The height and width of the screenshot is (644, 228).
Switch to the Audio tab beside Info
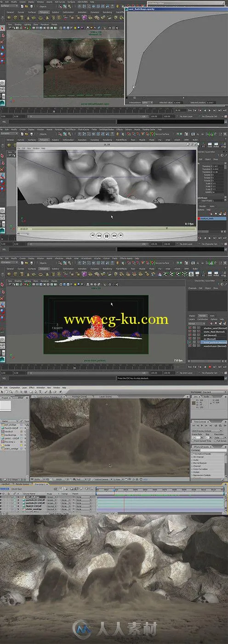[206, 396]
